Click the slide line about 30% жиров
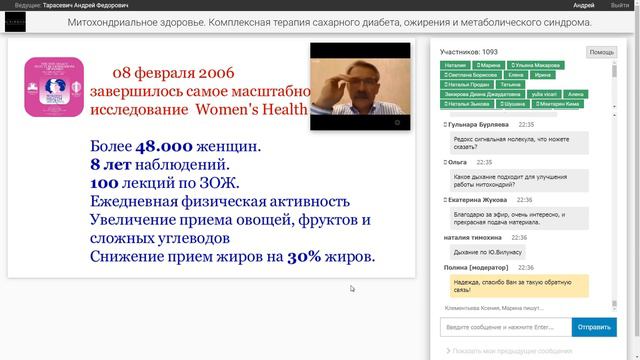This screenshot has height=360, width=640. 233,257
